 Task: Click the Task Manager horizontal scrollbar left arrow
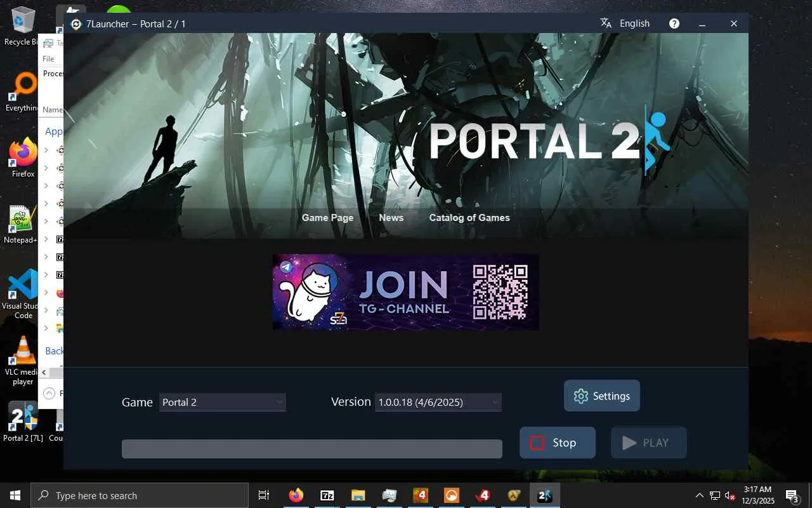point(44,372)
